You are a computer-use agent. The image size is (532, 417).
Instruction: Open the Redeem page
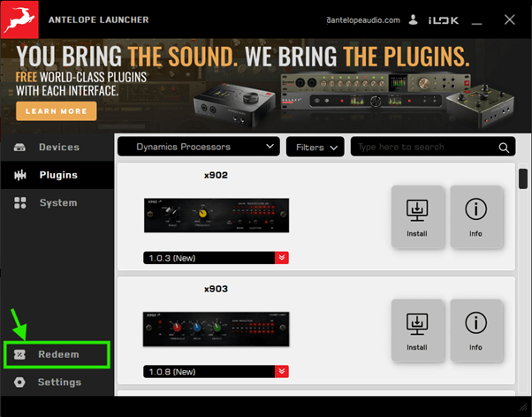tap(57, 354)
